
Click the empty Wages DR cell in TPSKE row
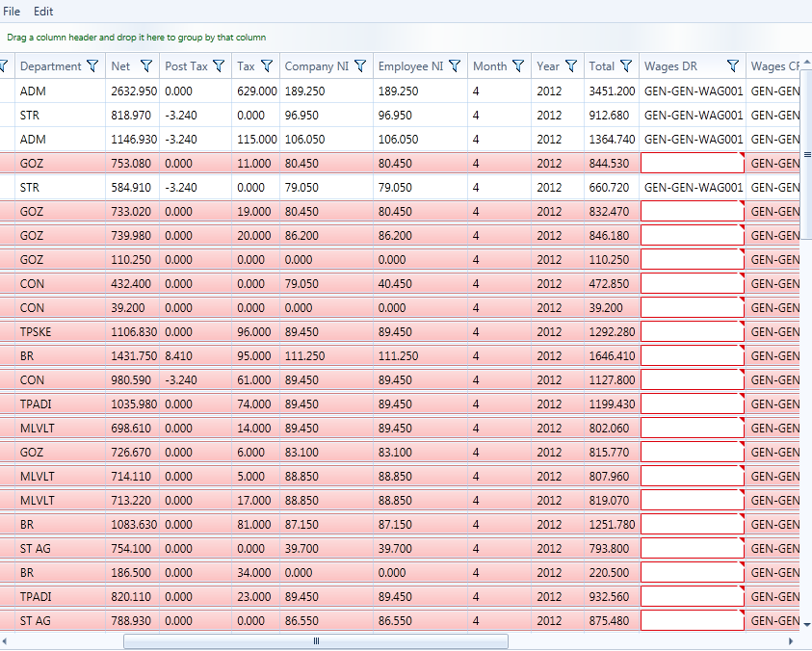coord(693,331)
